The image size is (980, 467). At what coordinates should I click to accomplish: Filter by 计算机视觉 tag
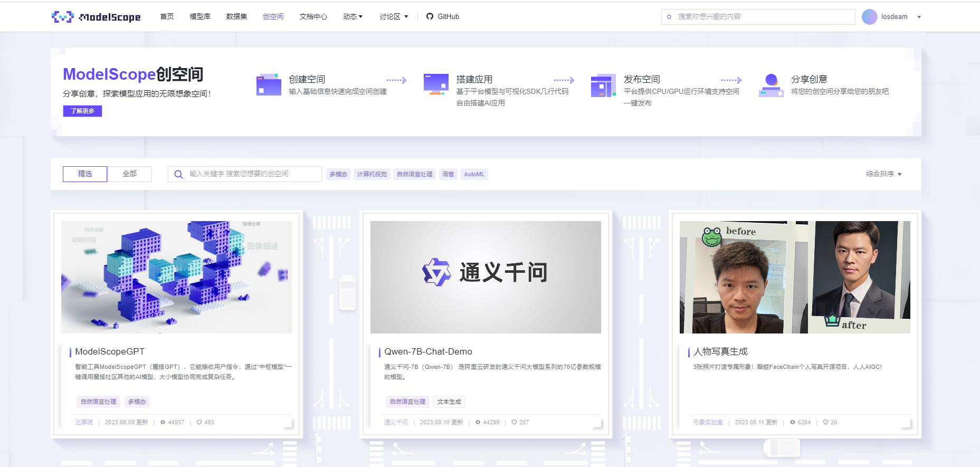point(372,174)
